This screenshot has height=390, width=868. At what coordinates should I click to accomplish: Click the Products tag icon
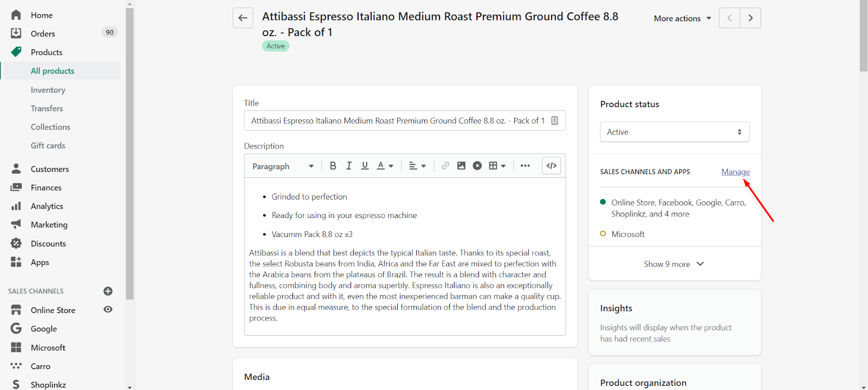[x=16, y=52]
